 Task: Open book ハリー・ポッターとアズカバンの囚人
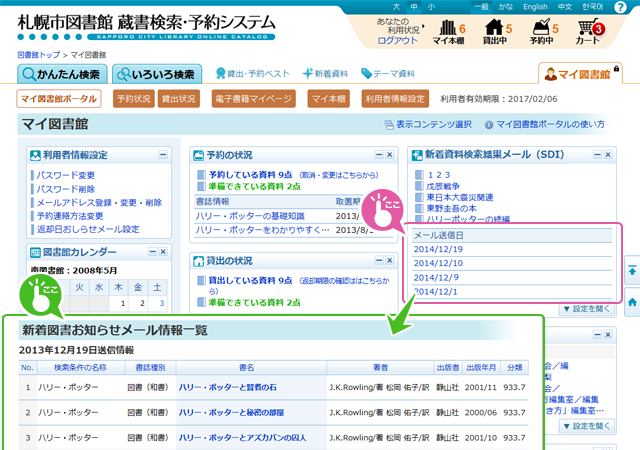[x=242, y=438]
